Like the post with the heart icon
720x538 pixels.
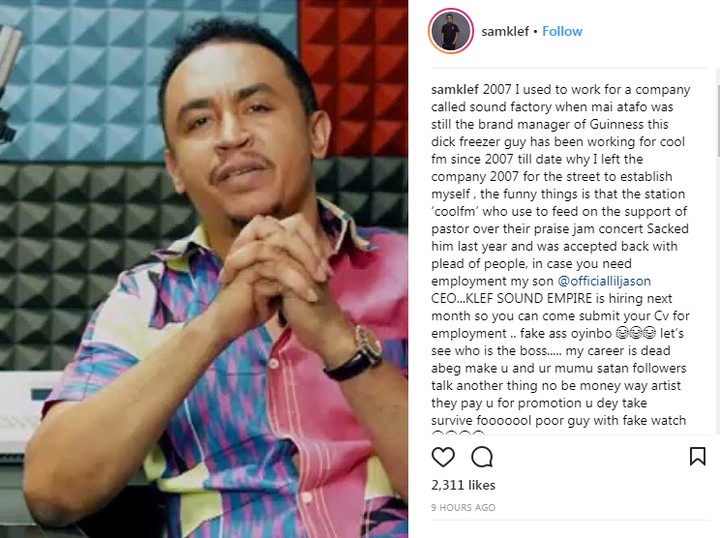[x=443, y=457]
